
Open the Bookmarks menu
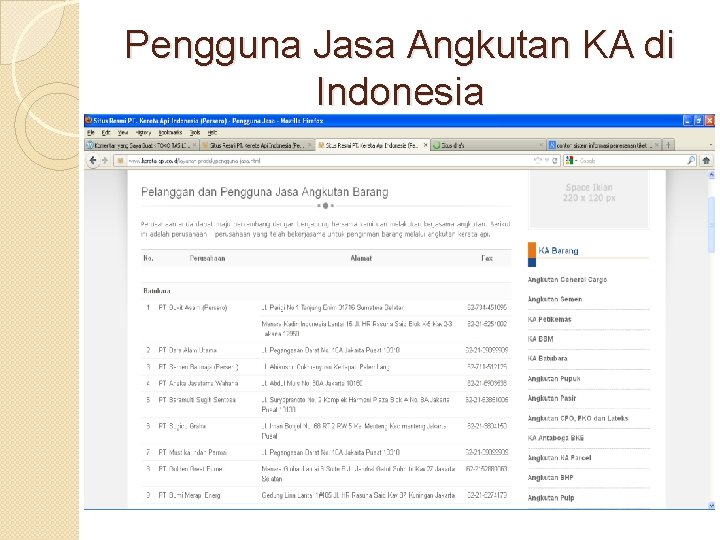coord(170,132)
